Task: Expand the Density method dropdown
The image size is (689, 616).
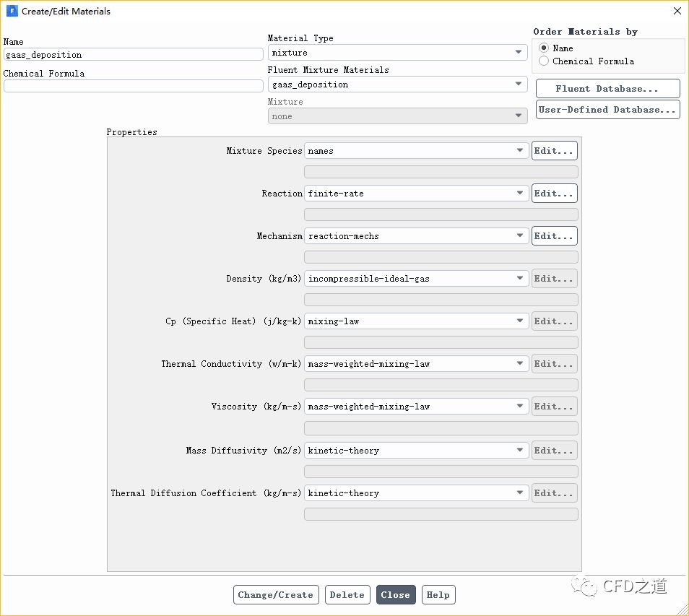Action: [416, 279]
